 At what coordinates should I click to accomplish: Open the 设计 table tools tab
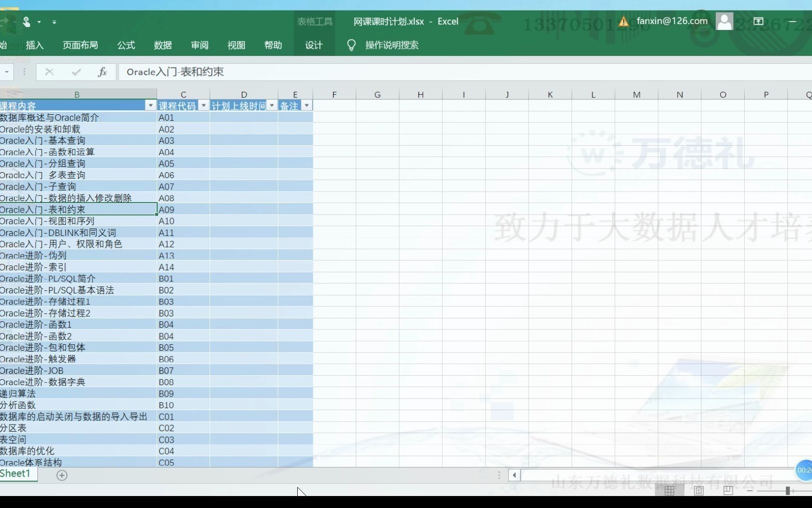coord(314,45)
